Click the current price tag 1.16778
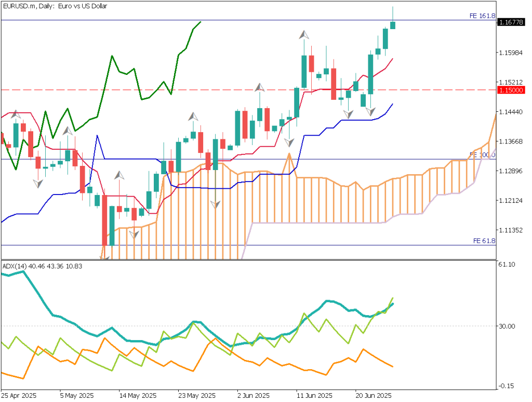Screen dimensions: 532x402 pos(511,22)
